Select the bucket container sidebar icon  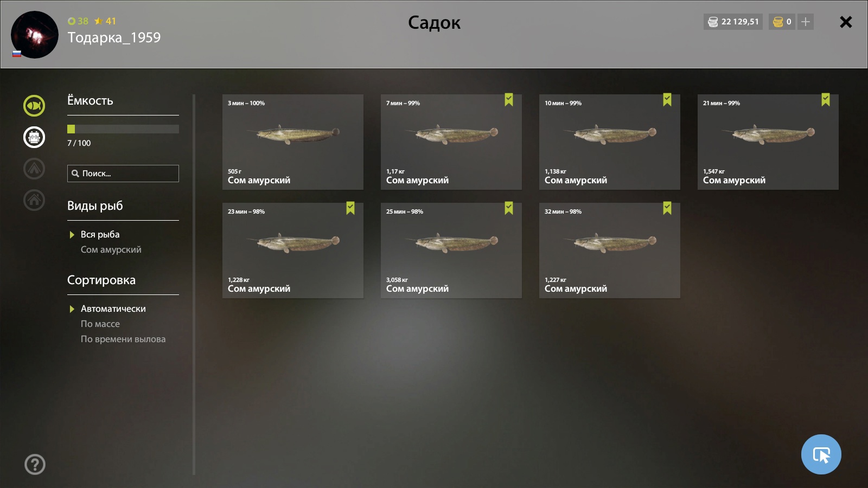point(34,137)
